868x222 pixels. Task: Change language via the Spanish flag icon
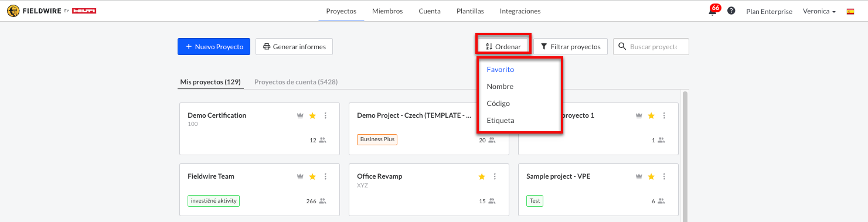tap(850, 11)
